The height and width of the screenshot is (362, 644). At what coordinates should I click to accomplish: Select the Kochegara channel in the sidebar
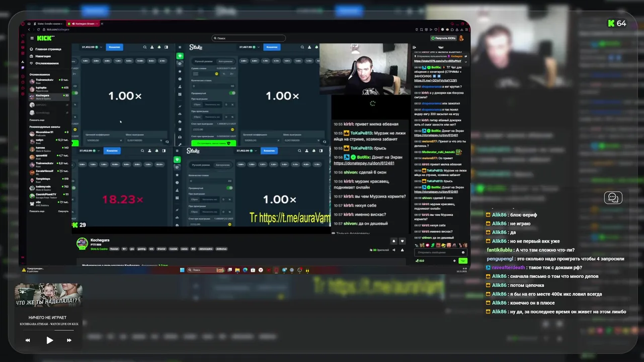click(x=48, y=97)
